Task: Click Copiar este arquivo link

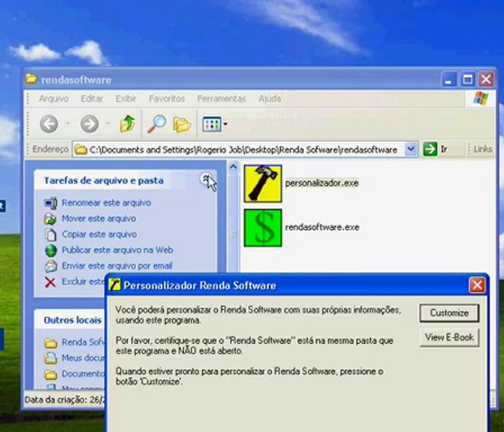Action: coord(99,234)
